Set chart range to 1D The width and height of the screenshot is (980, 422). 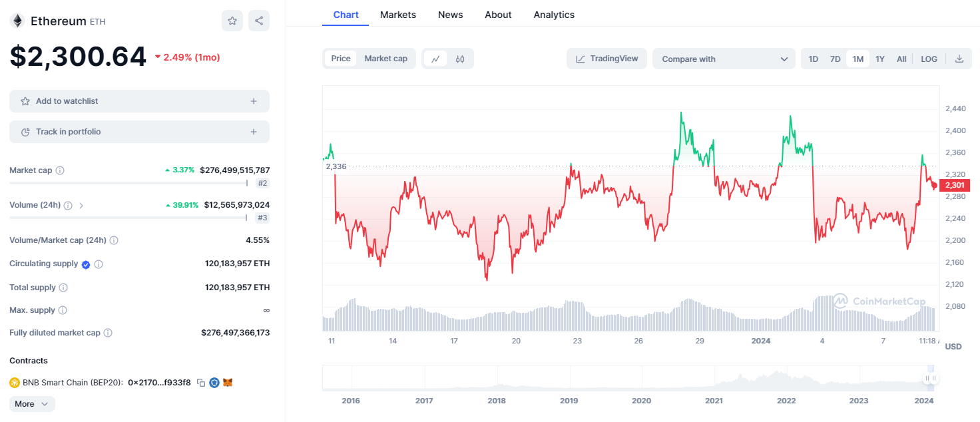click(814, 59)
